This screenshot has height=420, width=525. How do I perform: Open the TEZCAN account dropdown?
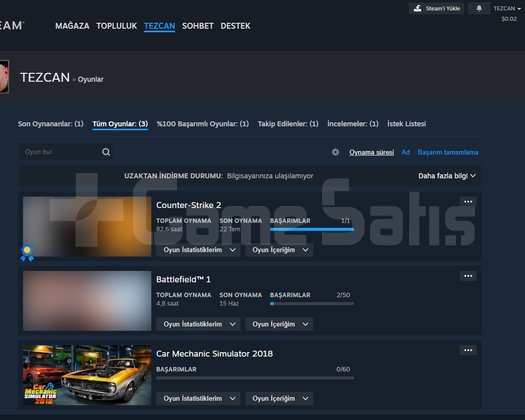pos(507,8)
